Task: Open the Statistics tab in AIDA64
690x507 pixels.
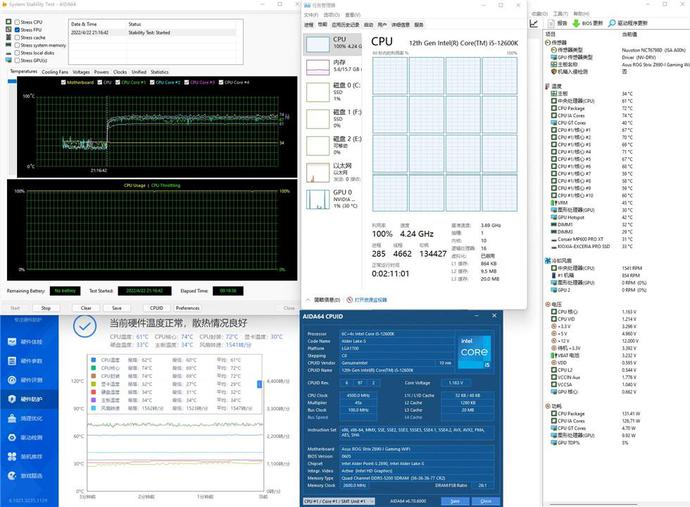Action: pyautogui.click(x=160, y=72)
